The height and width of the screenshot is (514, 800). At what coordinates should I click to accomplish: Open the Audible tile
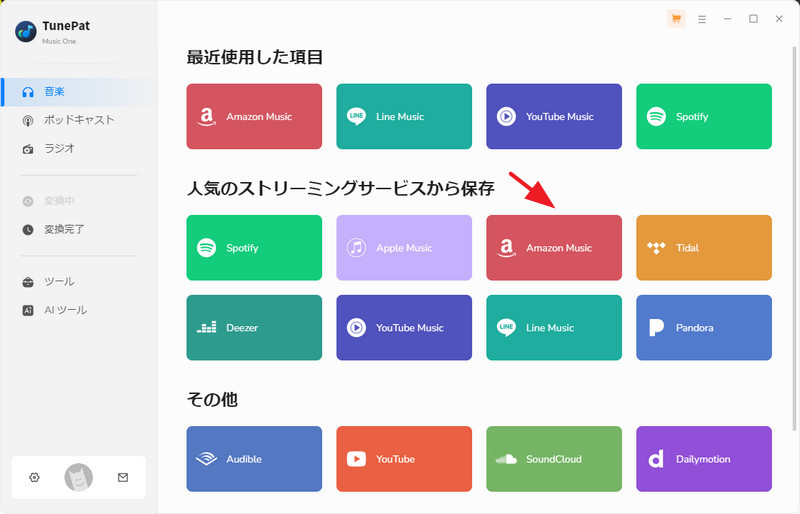pyautogui.click(x=254, y=459)
